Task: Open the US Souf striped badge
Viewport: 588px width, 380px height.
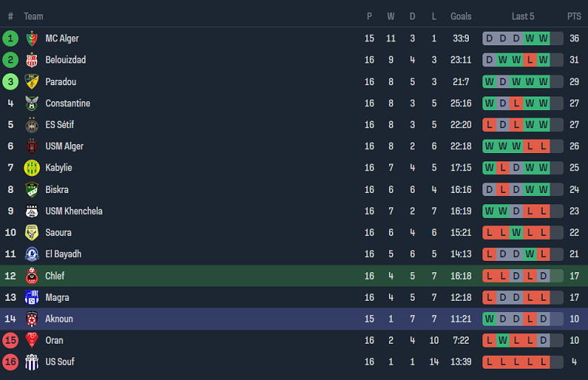Action: [32, 362]
